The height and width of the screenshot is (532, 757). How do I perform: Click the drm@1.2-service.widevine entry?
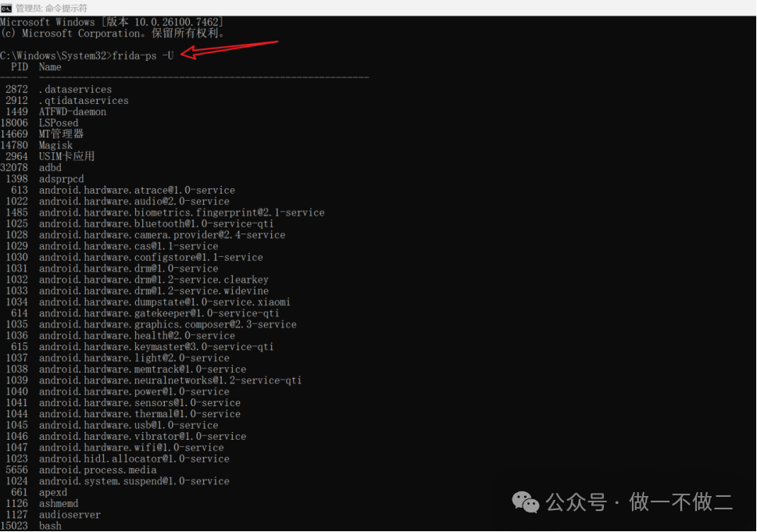click(x=154, y=291)
